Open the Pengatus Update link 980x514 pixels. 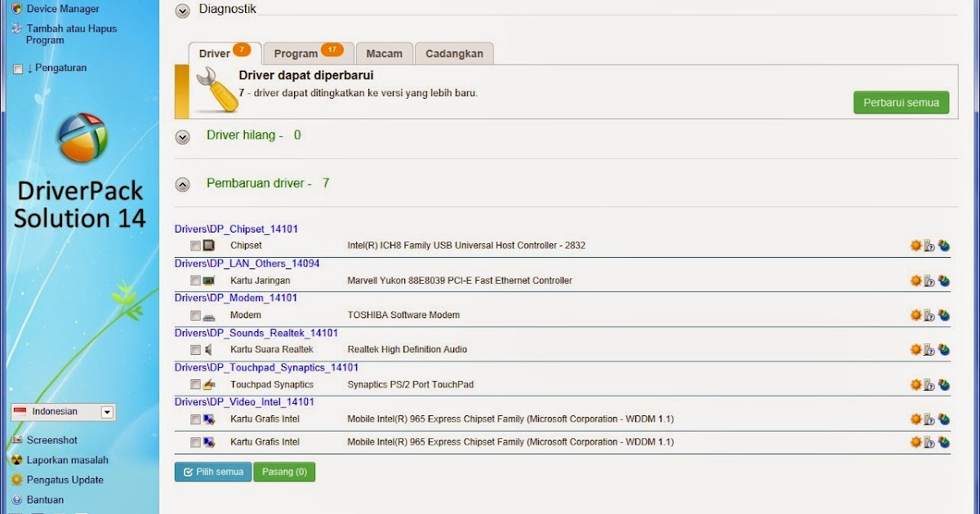pyautogui.click(x=65, y=480)
